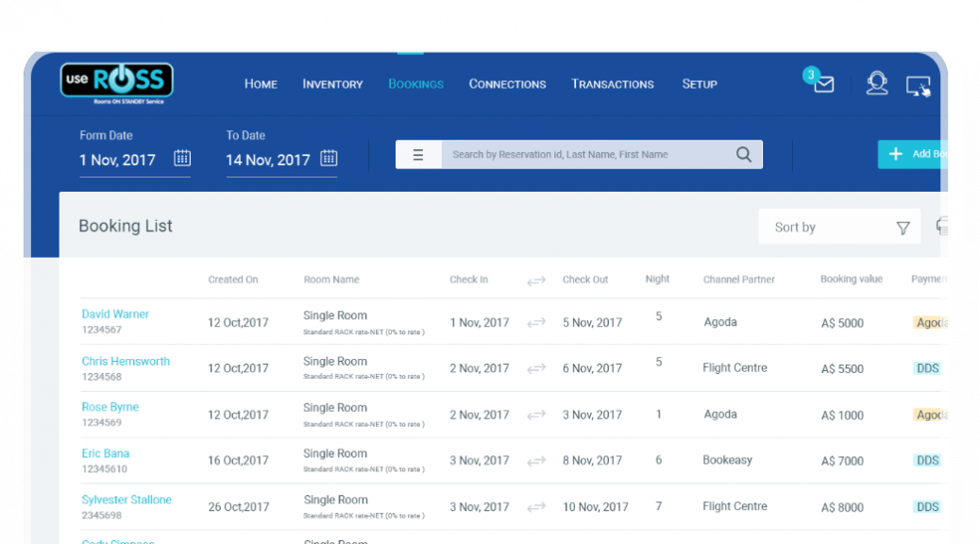Open the From Date calendar icon

click(182, 159)
